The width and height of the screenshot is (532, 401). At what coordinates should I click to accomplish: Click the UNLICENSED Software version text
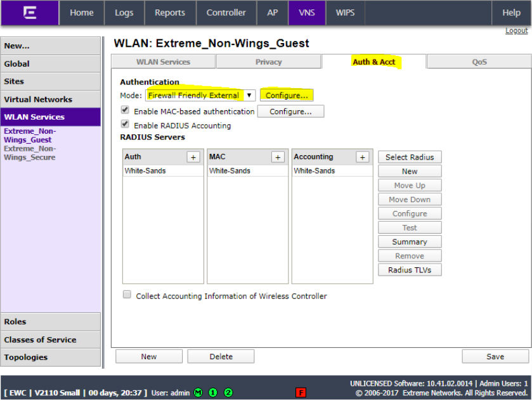[412, 383]
